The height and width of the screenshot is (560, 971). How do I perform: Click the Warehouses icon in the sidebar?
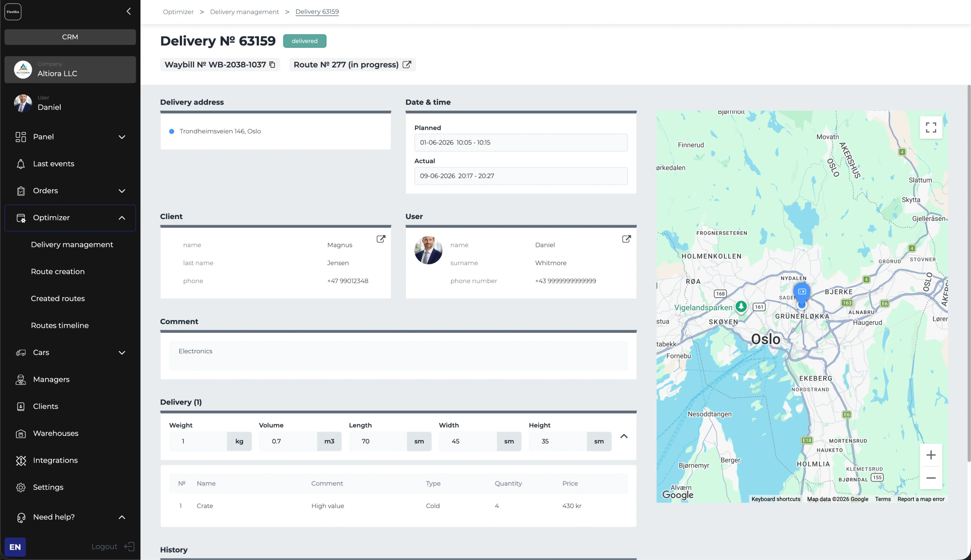(x=21, y=434)
